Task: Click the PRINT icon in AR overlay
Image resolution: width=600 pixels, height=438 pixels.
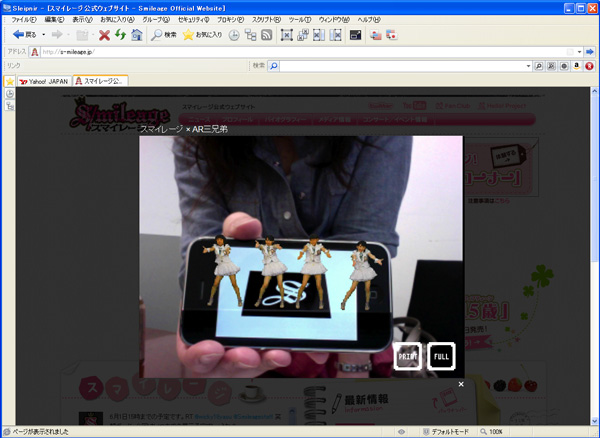Action: click(x=407, y=355)
